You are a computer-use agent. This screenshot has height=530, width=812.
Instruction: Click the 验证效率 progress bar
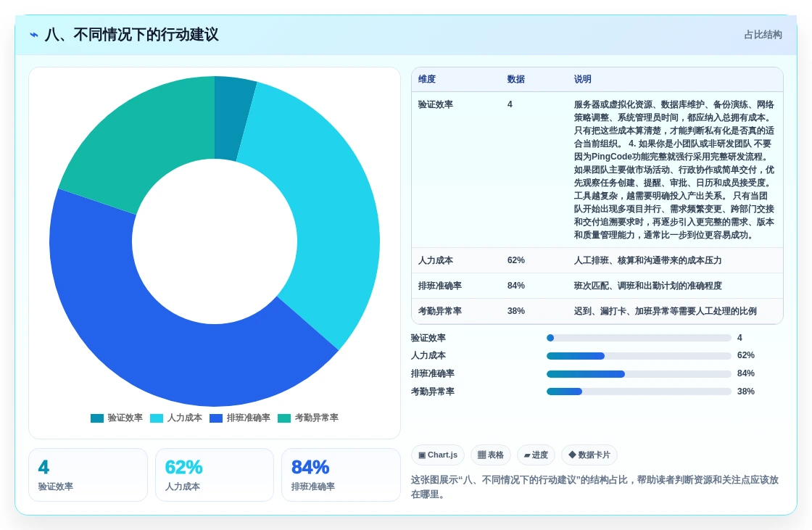click(639, 338)
